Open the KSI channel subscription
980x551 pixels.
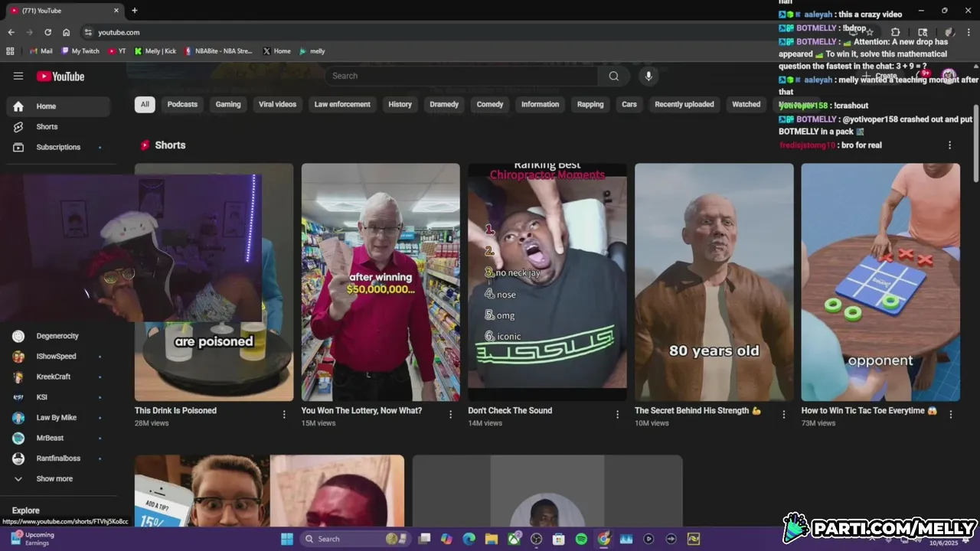pos(57,397)
